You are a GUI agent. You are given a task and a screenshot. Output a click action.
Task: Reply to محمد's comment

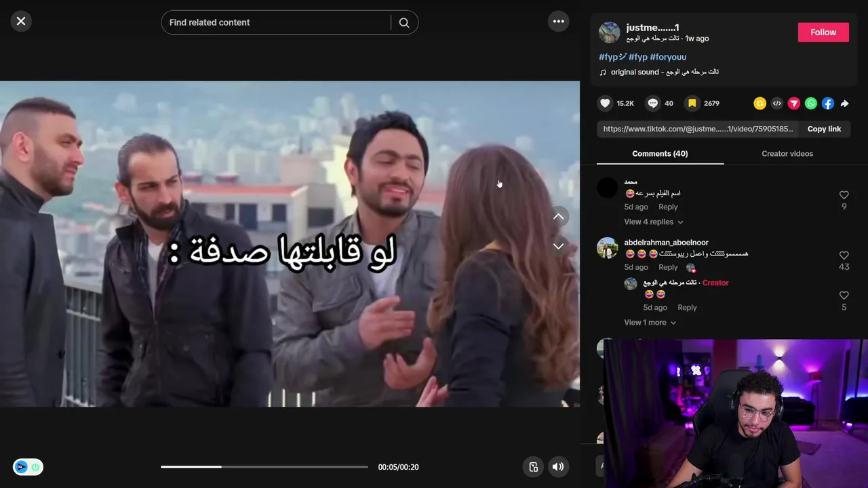(668, 207)
